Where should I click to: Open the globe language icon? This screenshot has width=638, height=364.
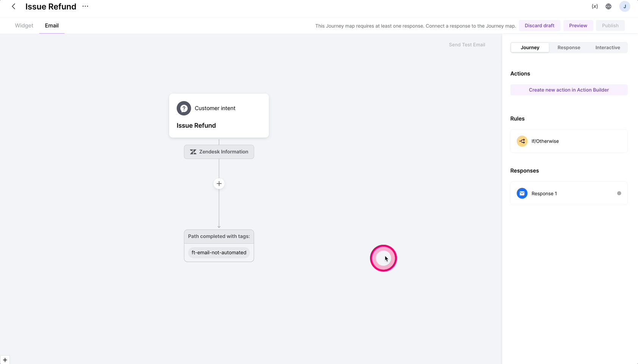click(x=608, y=6)
